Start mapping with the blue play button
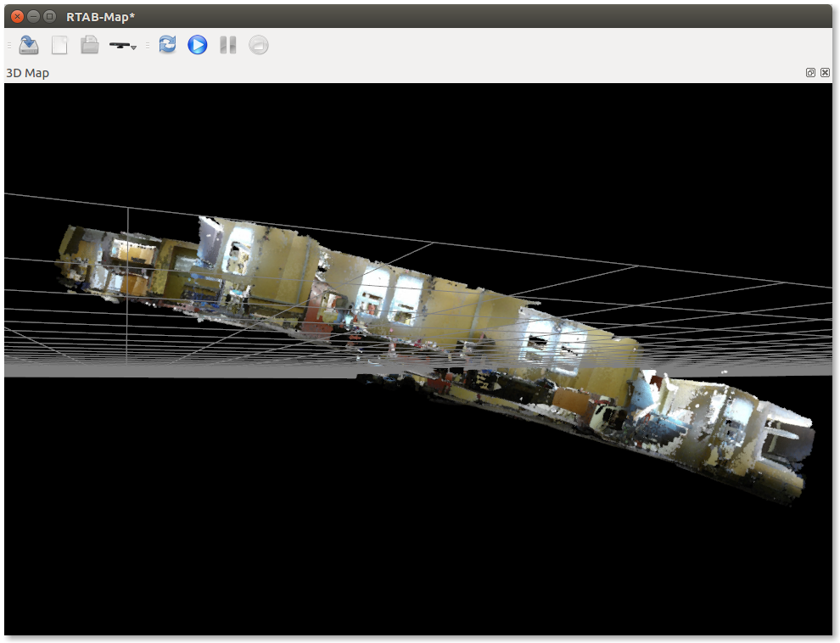840x643 pixels. 198,45
